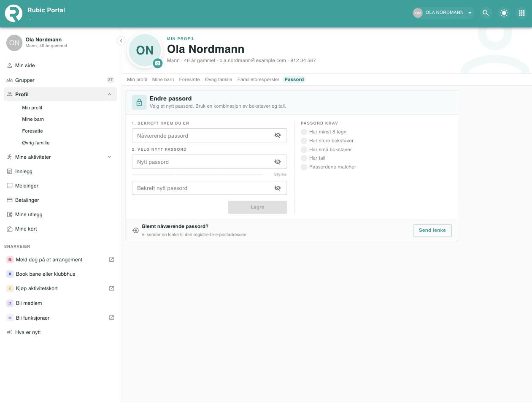This screenshot has height=402, width=532.
Task: Click Book bane eller klubbhus shortcut
Action: pos(60,274)
